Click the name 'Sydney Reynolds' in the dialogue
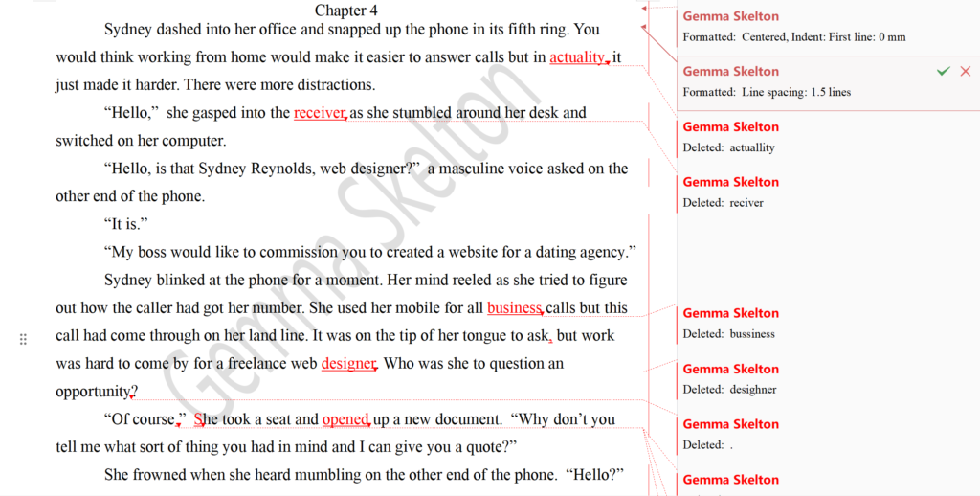980x496 pixels. coord(256,169)
